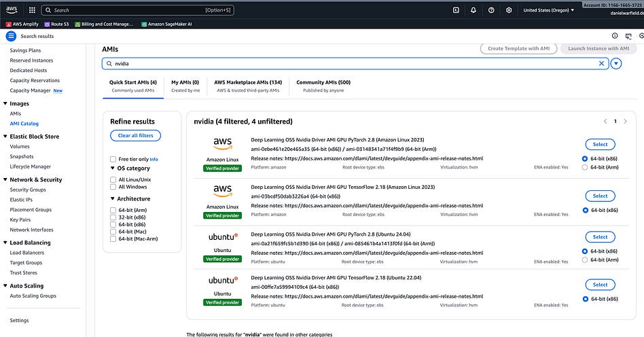The image size is (644, 337).
Task: Click the AMI search field containing nvidia
Action: 355,64
